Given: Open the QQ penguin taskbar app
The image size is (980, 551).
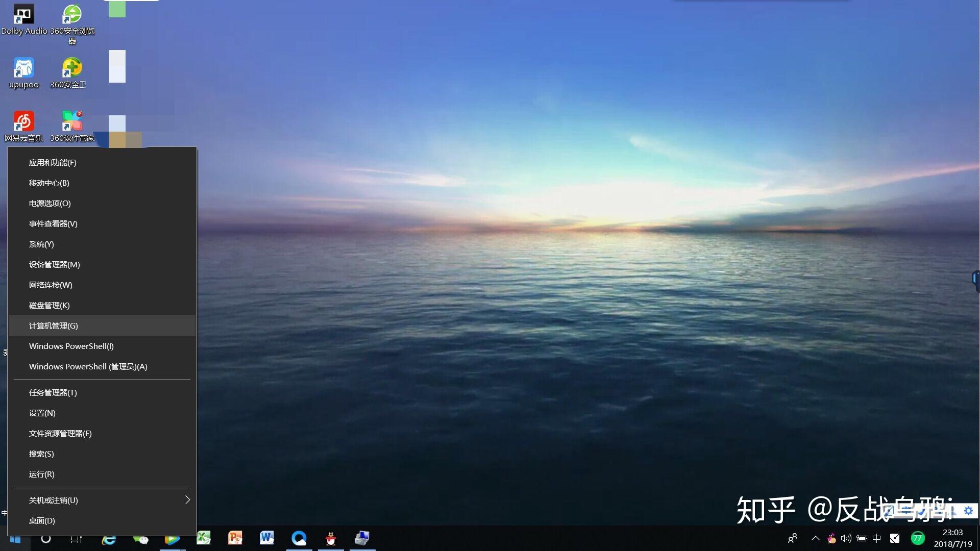Looking at the screenshot, I should pos(331,538).
